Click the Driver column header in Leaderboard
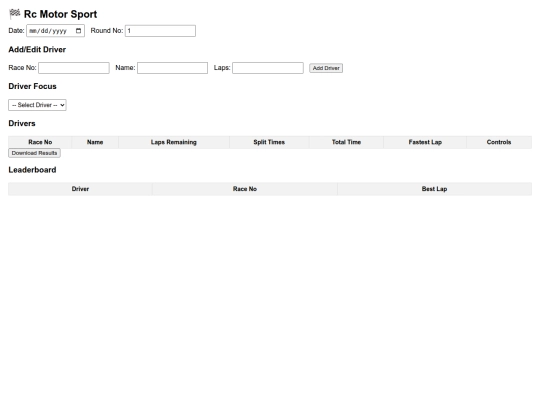Image resolution: width=540 pixels, height=405 pixels. [80, 189]
